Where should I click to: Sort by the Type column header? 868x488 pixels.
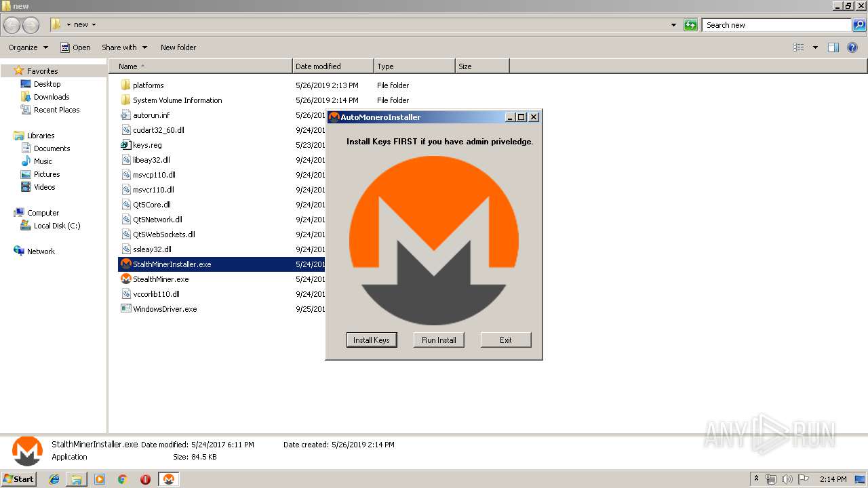click(414, 66)
